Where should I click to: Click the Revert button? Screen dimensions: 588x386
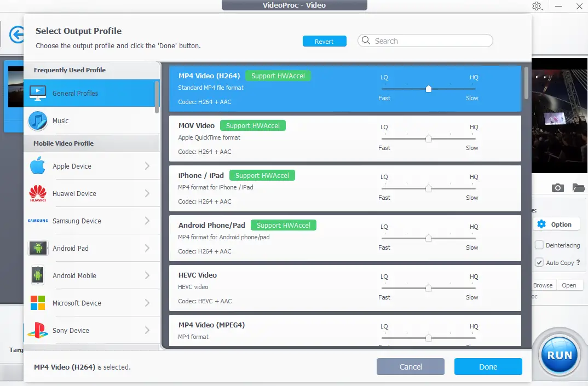pyautogui.click(x=324, y=41)
